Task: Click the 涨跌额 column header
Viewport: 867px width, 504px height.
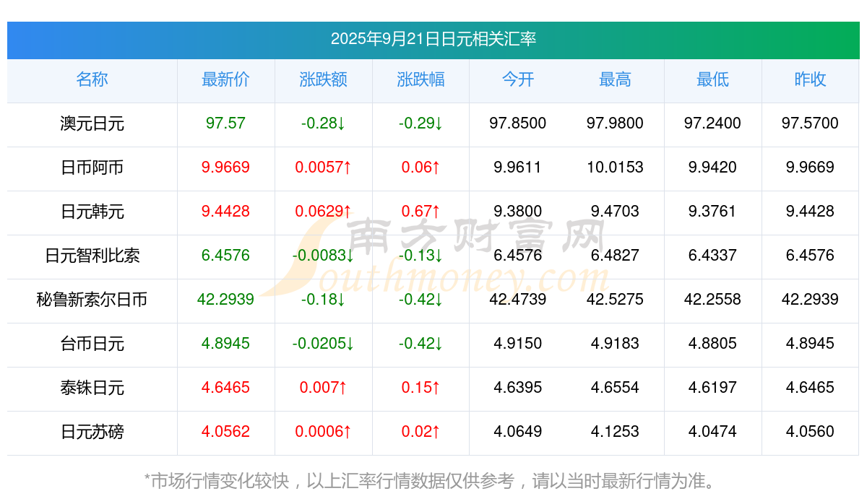Action: pyautogui.click(x=324, y=79)
